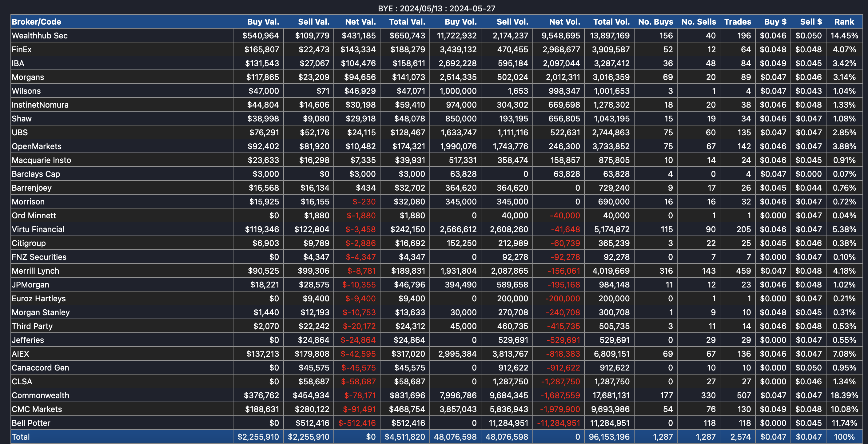Click Commonwealth No. Sells value 330
This screenshot has width=868, height=444.
[708, 395]
